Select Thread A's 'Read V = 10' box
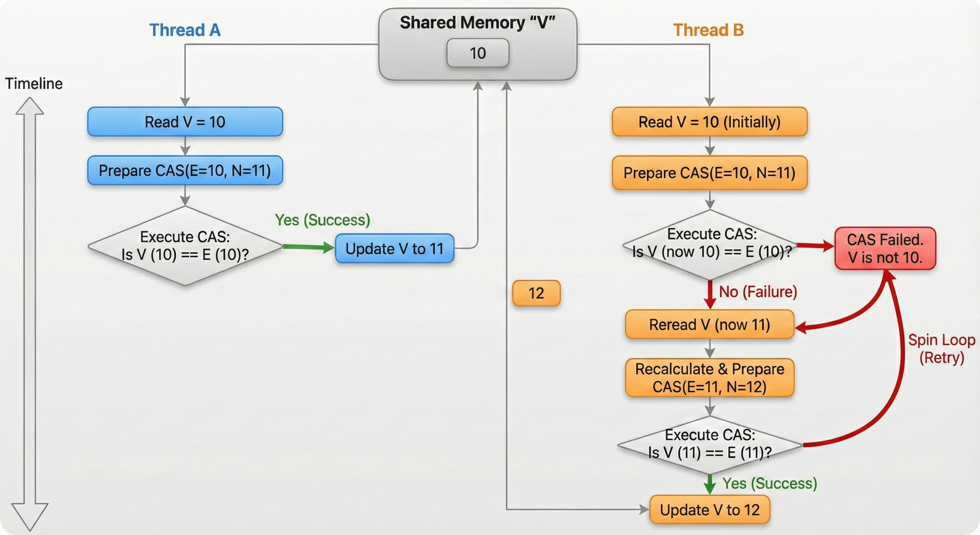This screenshot has width=980, height=535. tap(185, 122)
